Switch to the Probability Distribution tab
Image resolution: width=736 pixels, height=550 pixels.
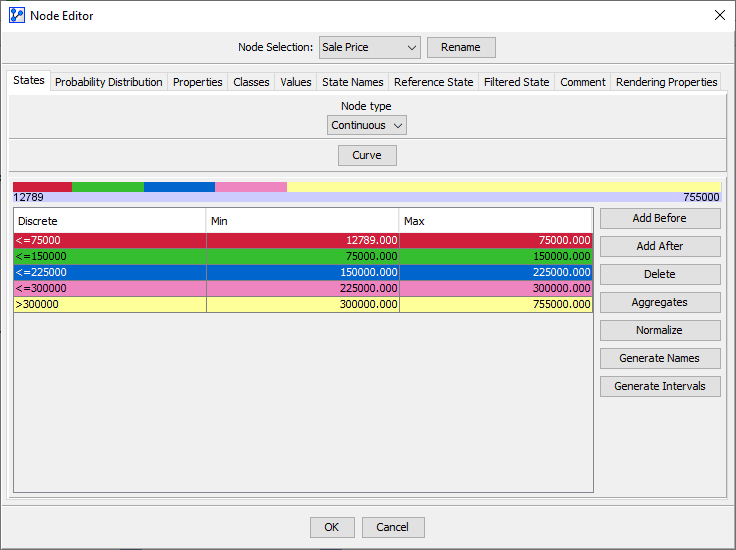108,82
